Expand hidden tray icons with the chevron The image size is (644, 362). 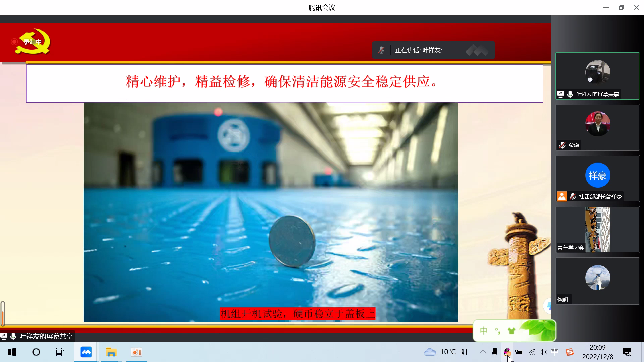pyautogui.click(x=483, y=352)
